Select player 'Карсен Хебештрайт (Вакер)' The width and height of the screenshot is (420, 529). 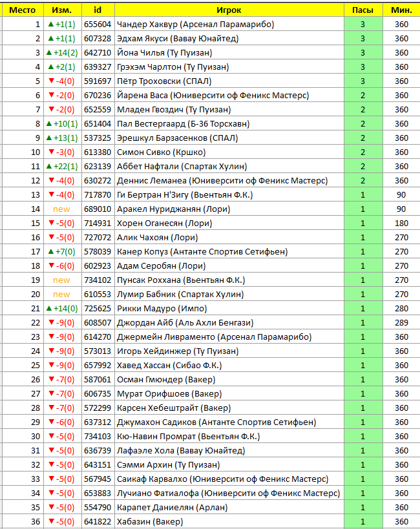pyautogui.click(x=174, y=408)
